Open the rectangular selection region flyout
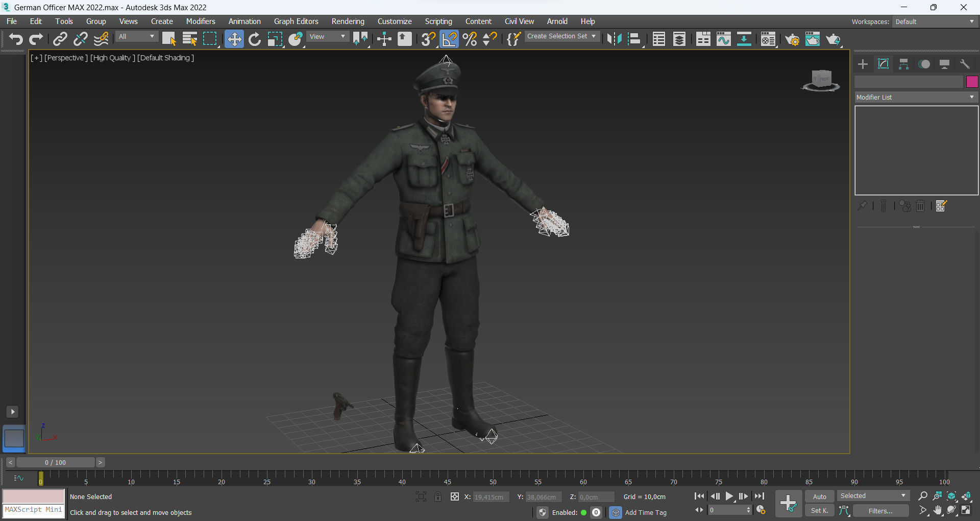This screenshot has height=521, width=980. [210, 39]
